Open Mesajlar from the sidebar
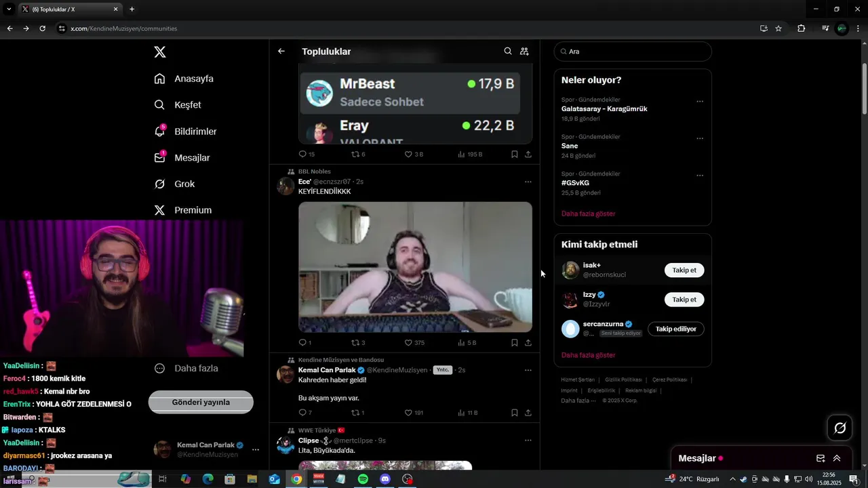The height and width of the screenshot is (488, 868). [182, 158]
